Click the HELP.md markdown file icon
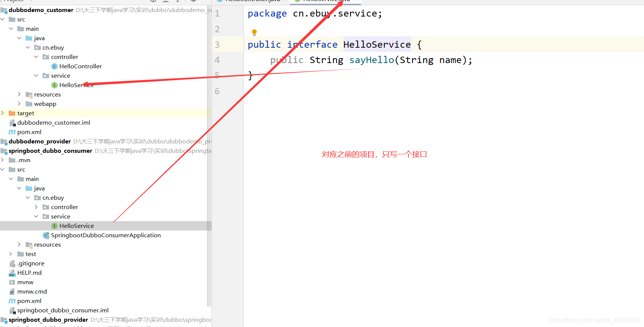This screenshot has width=644, height=327. [x=12, y=273]
